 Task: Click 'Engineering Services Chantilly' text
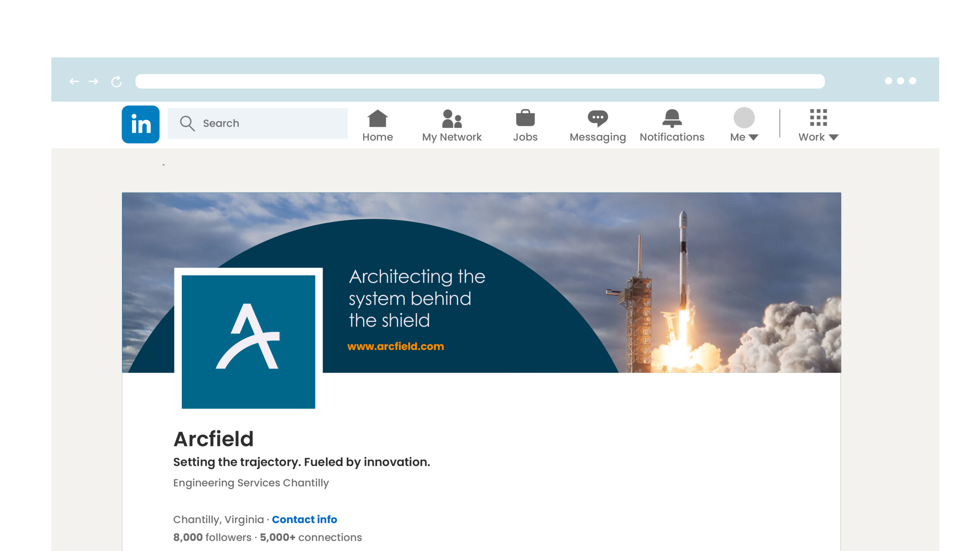click(251, 483)
